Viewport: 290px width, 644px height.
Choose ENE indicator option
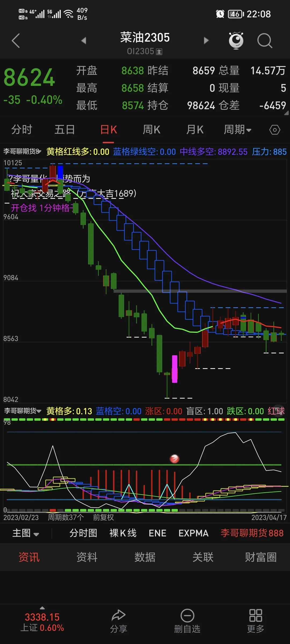tap(158, 533)
